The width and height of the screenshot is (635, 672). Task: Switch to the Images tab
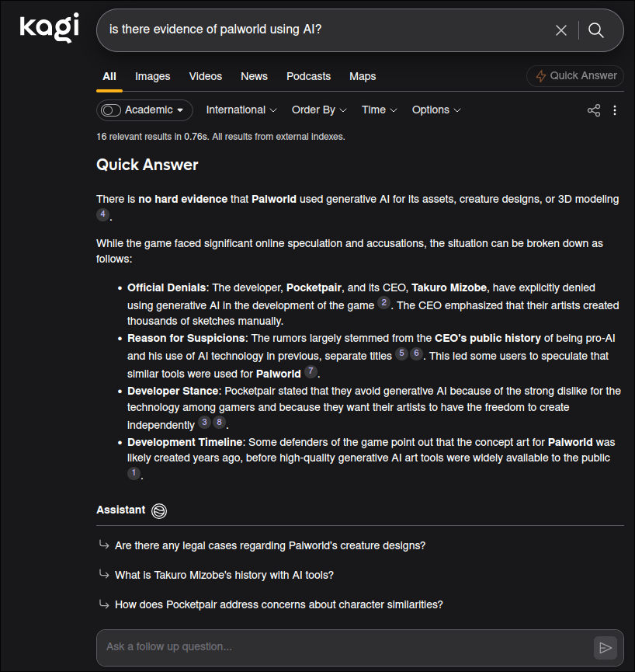click(x=152, y=76)
